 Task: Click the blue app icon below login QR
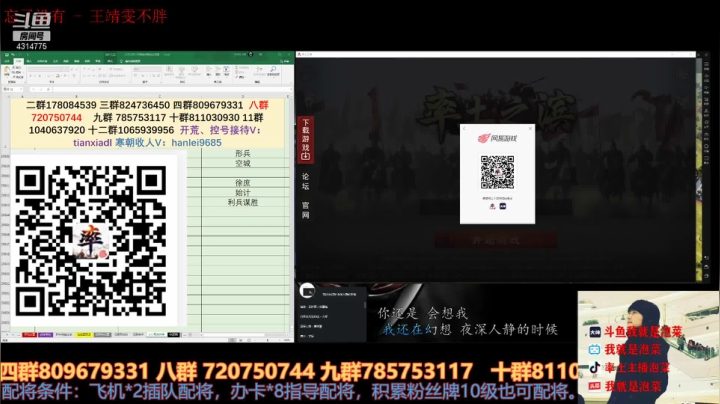(503, 207)
